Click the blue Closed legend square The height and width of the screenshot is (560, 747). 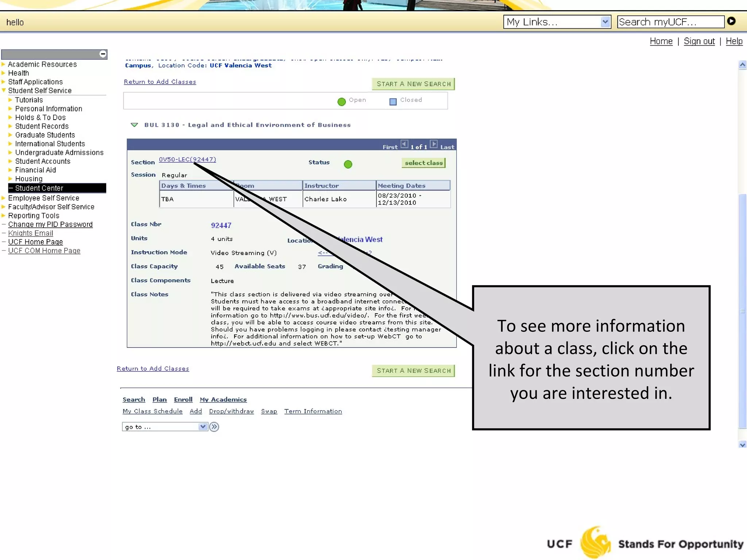(x=393, y=102)
